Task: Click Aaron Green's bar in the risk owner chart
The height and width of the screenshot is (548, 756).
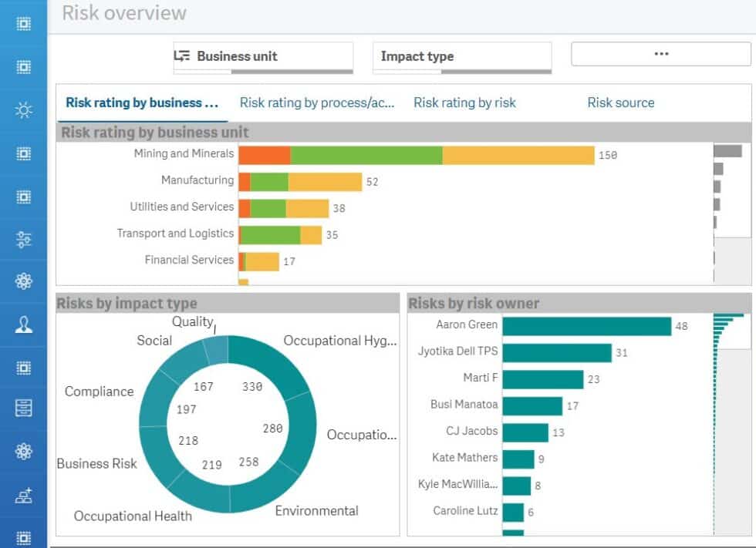Action: point(586,325)
